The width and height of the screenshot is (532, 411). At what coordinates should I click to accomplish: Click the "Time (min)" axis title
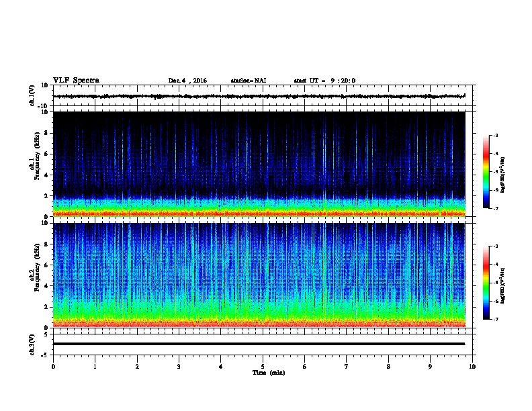269,373
